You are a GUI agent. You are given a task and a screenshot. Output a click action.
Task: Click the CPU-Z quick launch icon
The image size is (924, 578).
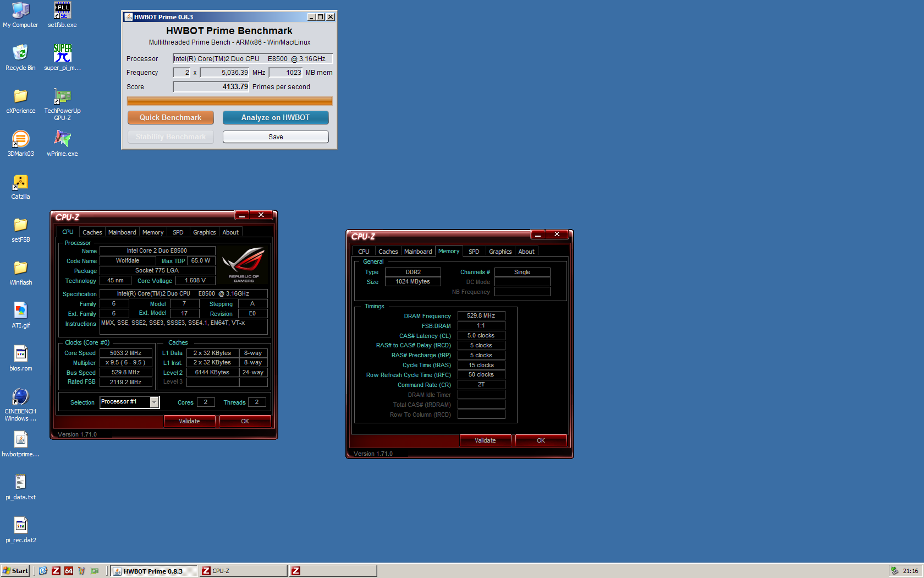[x=56, y=571]
